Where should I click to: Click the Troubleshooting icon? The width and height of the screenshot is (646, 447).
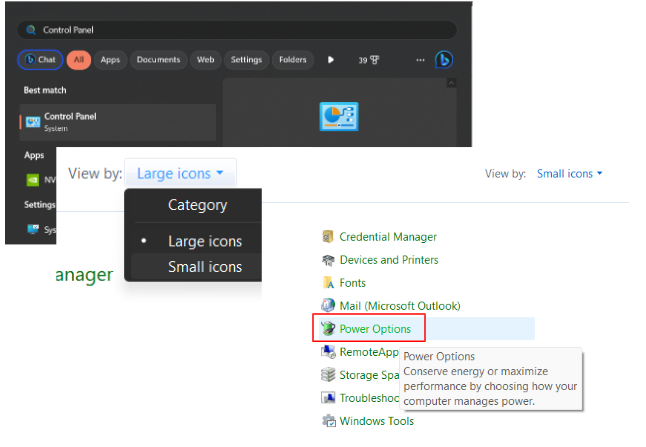point(328,398)
